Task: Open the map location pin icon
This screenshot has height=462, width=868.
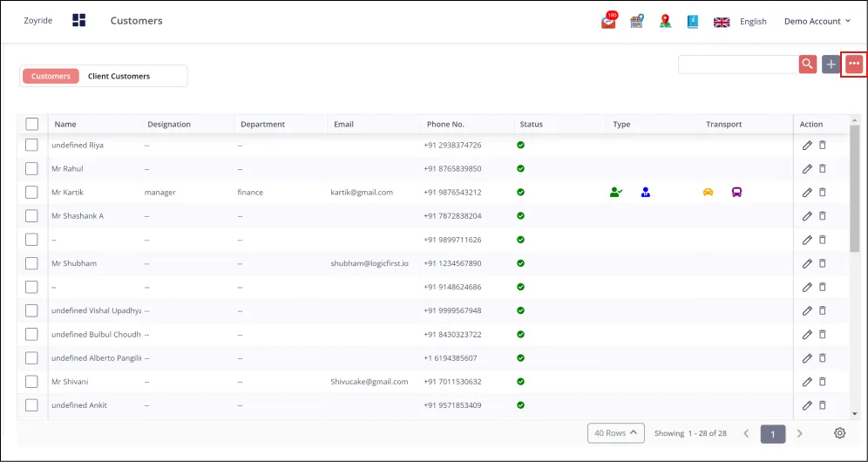Action: tap(666, 21)
